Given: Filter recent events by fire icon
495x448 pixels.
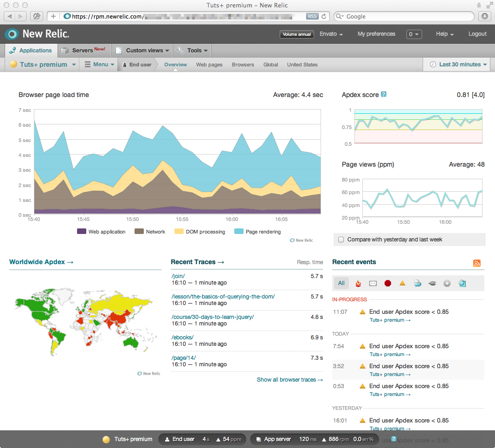Looking at the screenshot, I should [358, 283].
